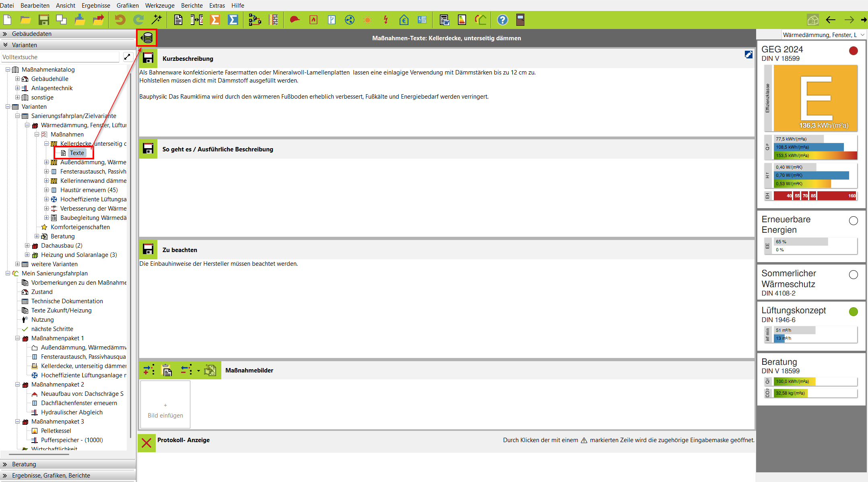Click the database icon beside Maßnahmen-Texte header
This screenshot has width=868, height=482.
click(147, 38)
